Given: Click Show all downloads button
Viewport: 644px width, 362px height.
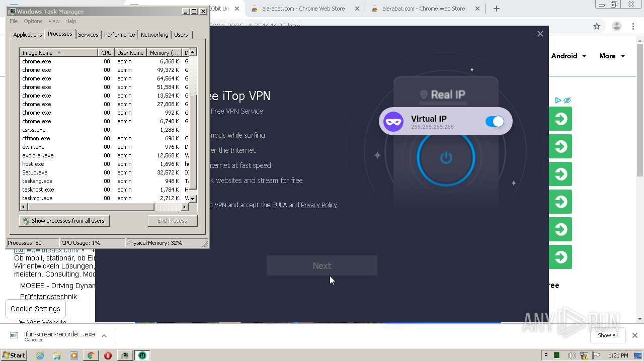Looking at the screenshot, I should tap(607, 335).
